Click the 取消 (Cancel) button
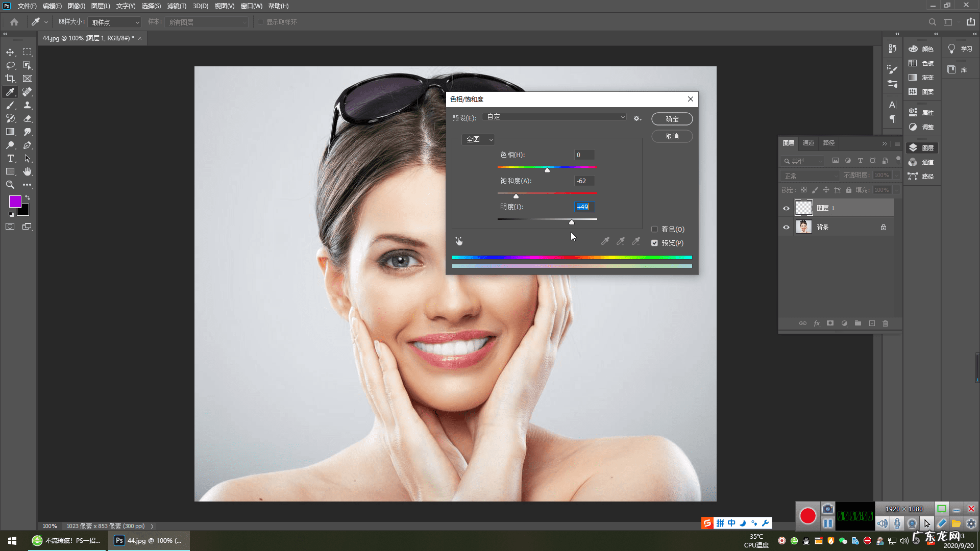The height and width of the screenshot is (551, 980). pos(672,136)
